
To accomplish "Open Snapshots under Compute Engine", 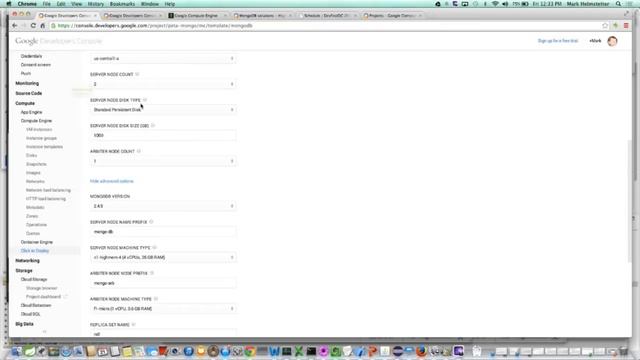I will (36, 164).
